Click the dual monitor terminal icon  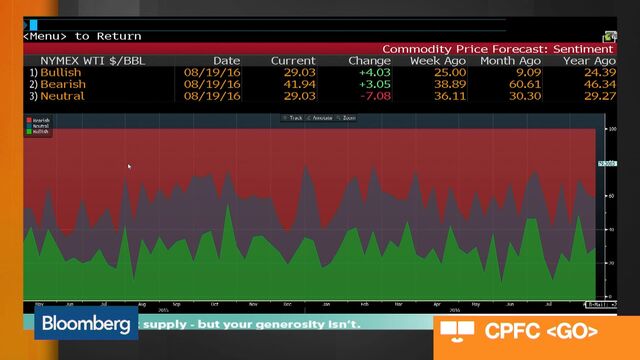[x=457, y=331]
